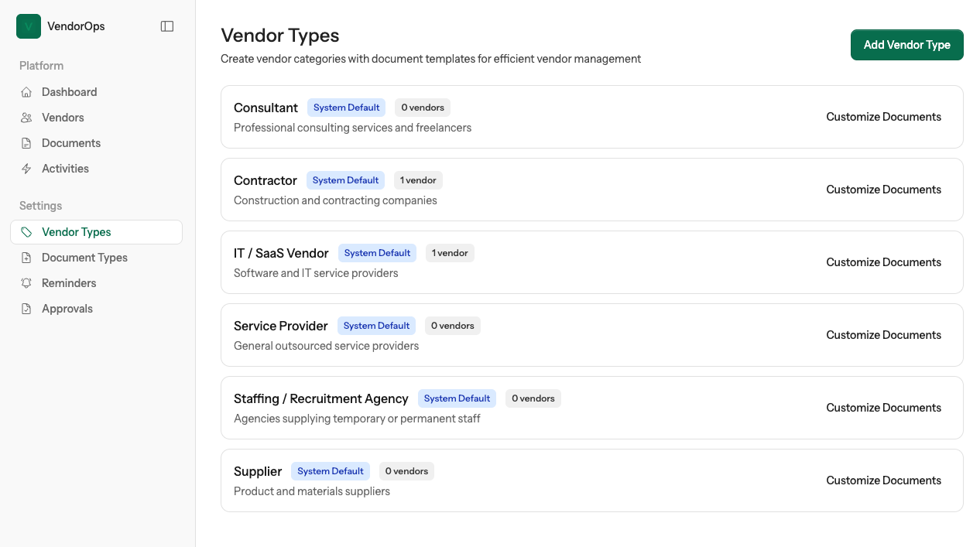The width and height of the screenshot is (980, 547).
Task: Switch to the Vendors section
Action: coord(63,117)
